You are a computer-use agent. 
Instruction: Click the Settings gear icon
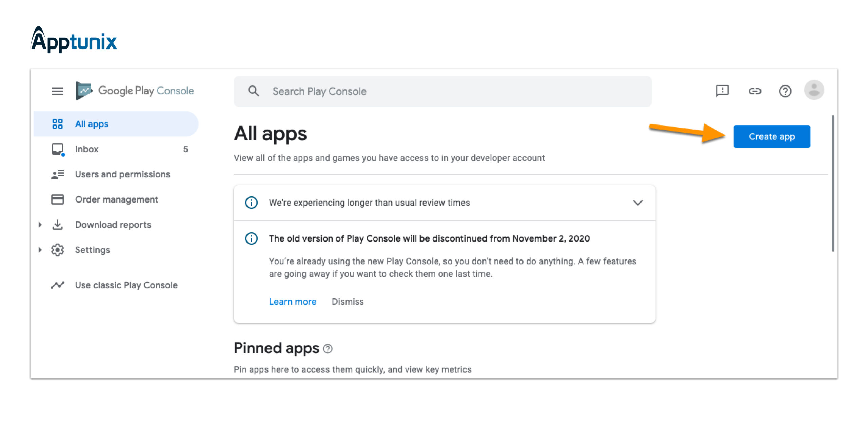[57, 250]
